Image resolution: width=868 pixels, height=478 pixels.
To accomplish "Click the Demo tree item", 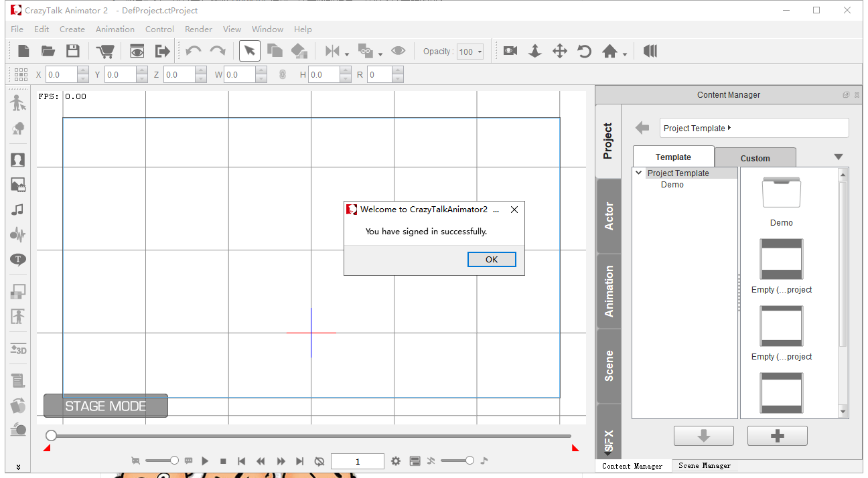I will [x=672, y=185].
